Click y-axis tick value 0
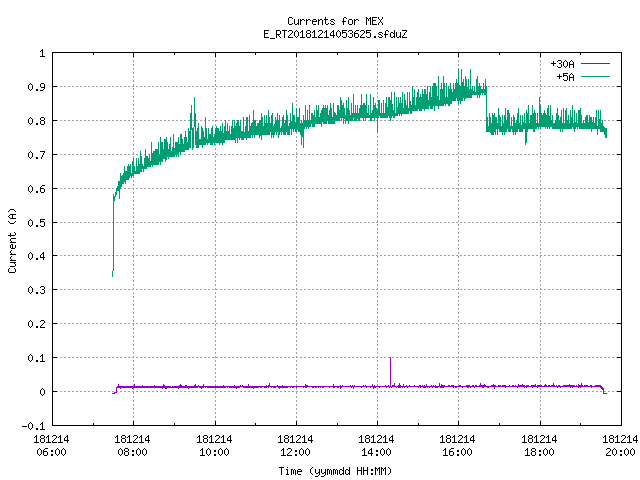This screenshot has width=640, height=480. point(42,392)
